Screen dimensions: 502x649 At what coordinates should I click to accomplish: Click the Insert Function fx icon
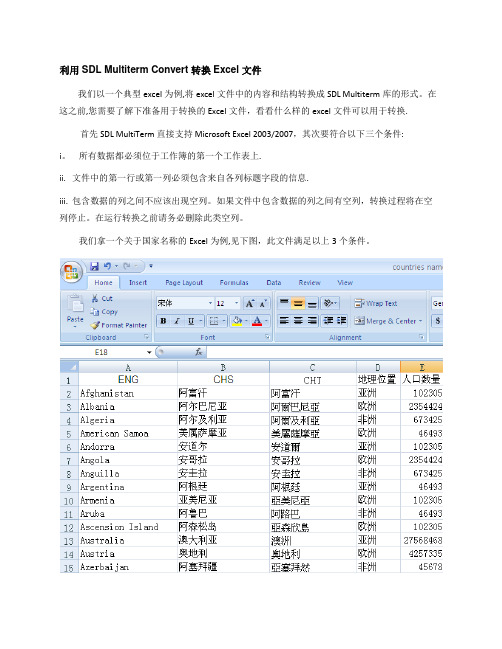[x=199, y=352]
